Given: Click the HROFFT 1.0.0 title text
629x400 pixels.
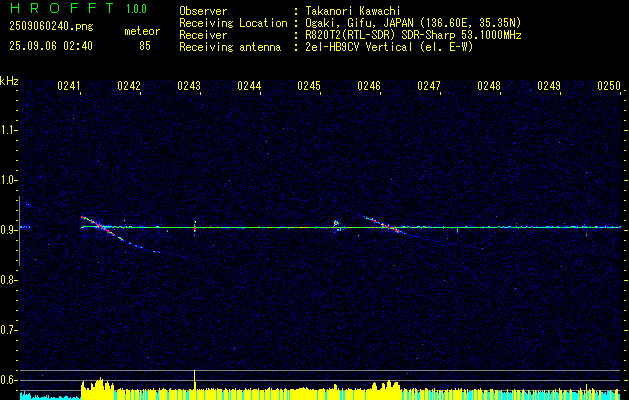Looking at the screenshot, I should [78, 8].
